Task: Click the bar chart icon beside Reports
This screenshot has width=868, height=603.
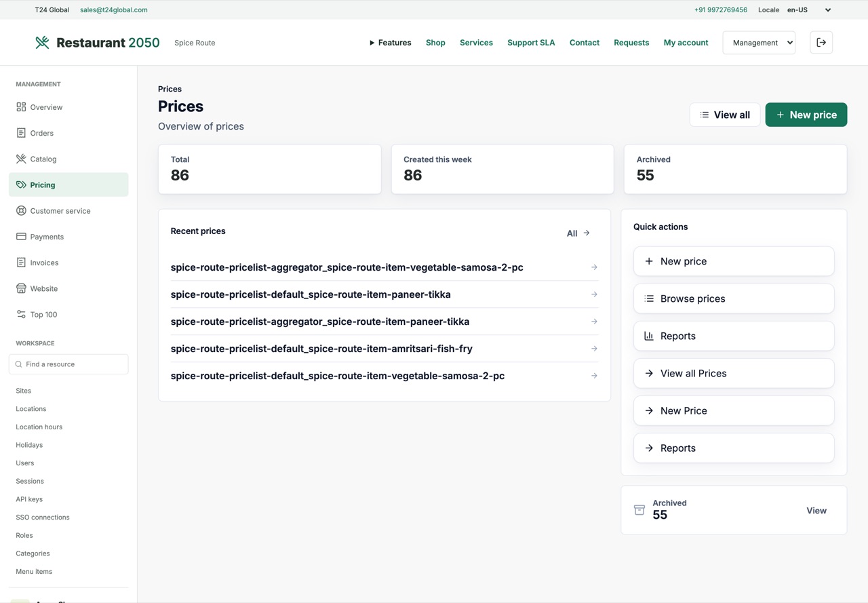Action: click(x=649, y=336)
